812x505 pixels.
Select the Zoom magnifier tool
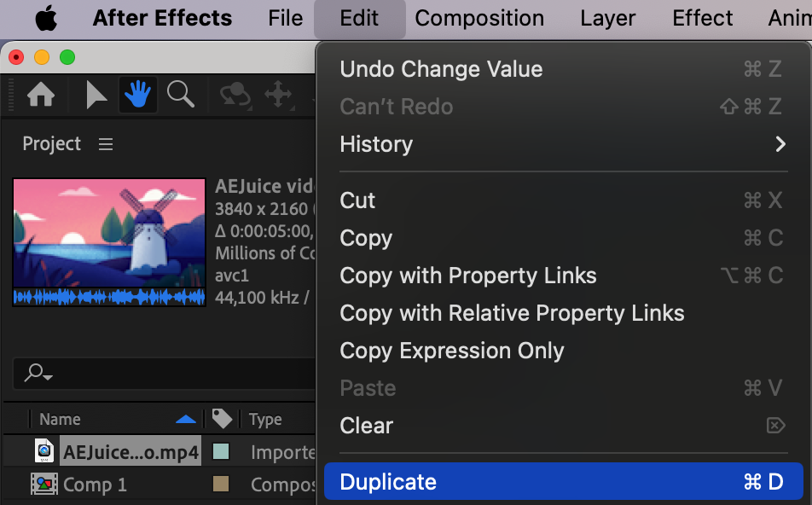click(180, 96)
